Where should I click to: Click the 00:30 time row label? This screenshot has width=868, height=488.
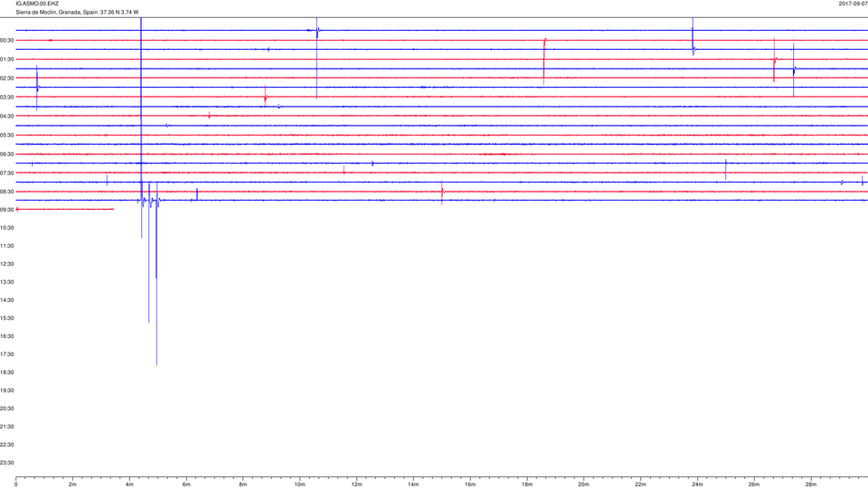click(x=6, y=41)
